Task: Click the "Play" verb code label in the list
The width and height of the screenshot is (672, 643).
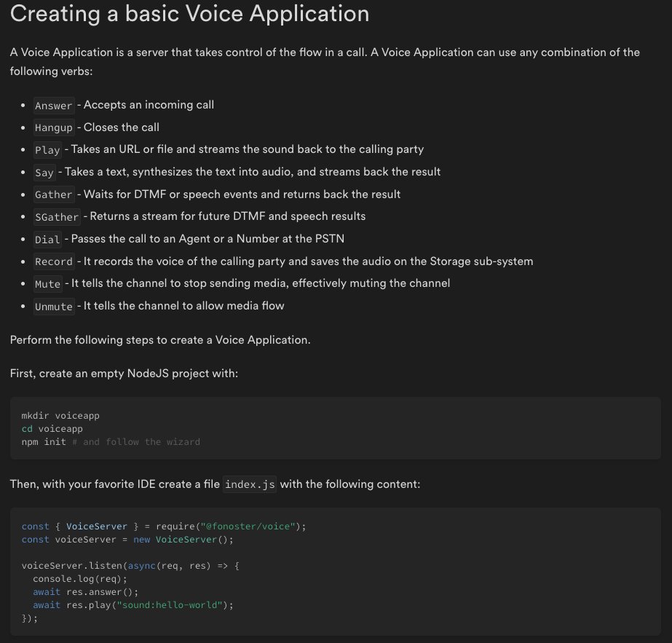Action: [47, 149]
